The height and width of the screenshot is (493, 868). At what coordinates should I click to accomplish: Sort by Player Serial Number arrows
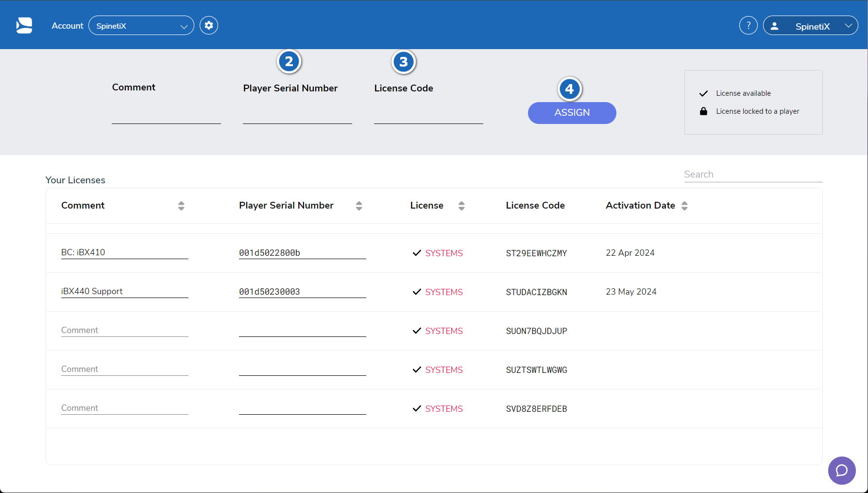[359, 206]
